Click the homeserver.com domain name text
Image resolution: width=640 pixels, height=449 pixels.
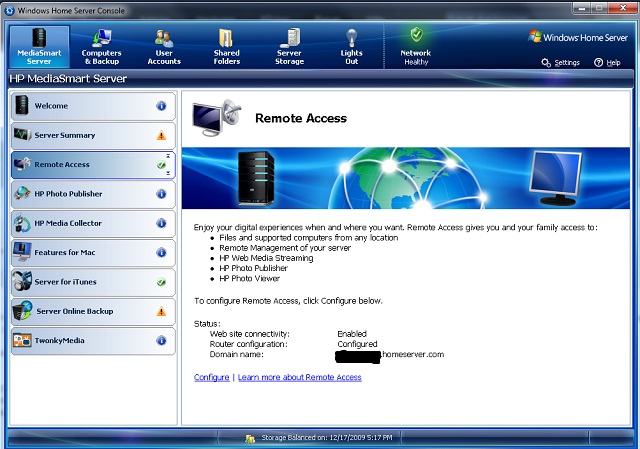pyautogui.click(x=413, y=354)
